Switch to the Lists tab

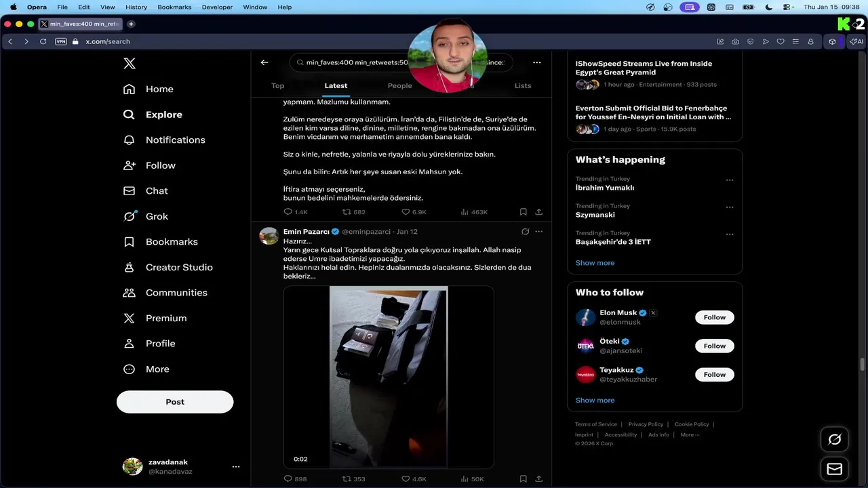(x=523, y=85)
